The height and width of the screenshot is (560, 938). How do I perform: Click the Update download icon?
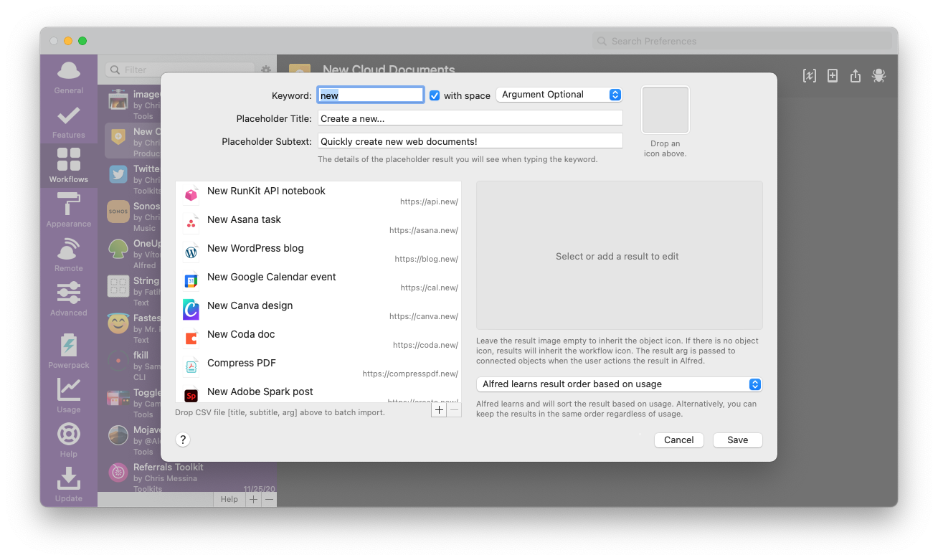click(69, 478)
